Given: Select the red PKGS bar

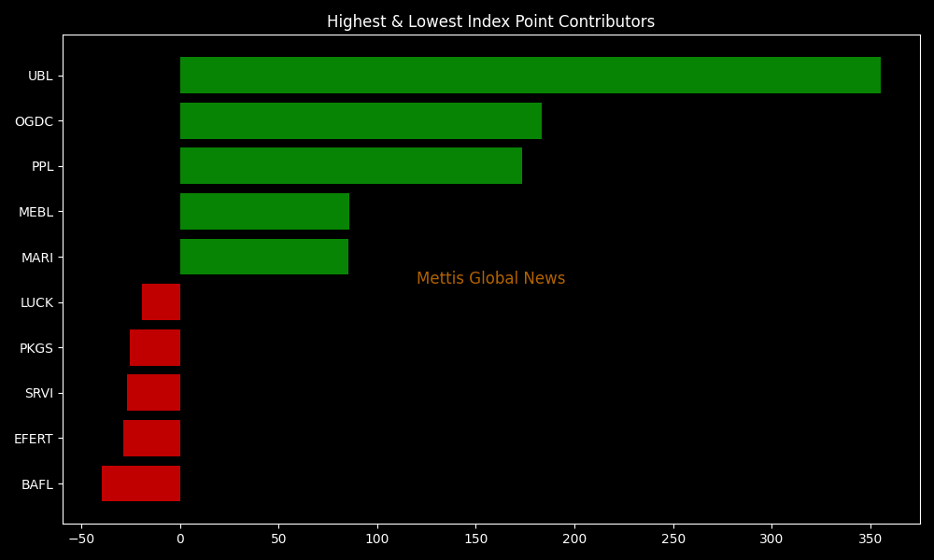Looking at the screenshot, I should (x=155, y=347).
